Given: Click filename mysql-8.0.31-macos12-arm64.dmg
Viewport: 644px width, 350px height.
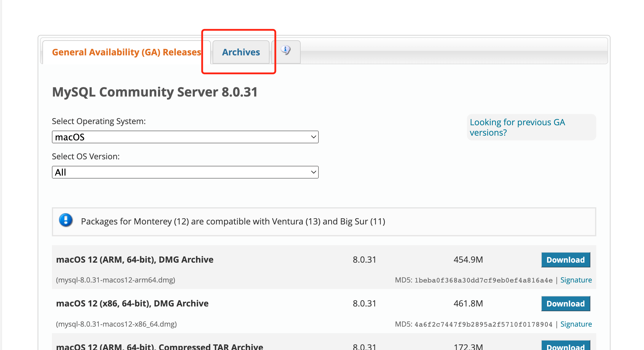Looking at the screenshot, I should 116,280.
